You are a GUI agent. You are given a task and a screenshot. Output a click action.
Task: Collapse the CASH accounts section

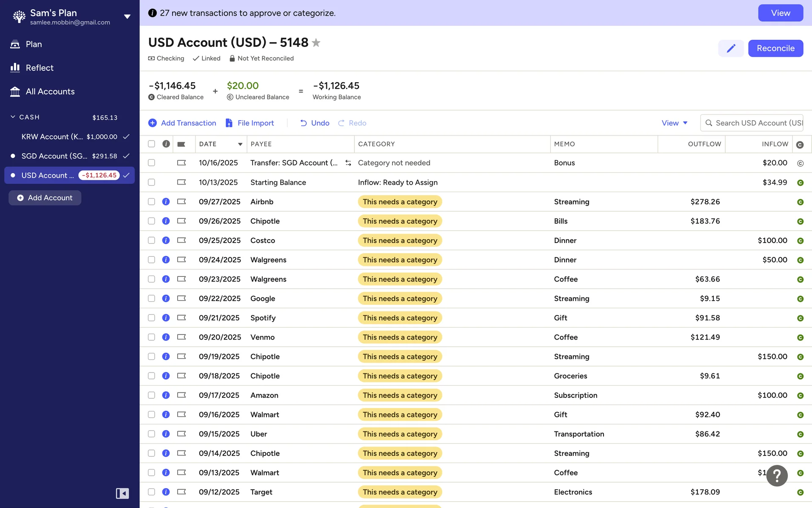[13, 117]
